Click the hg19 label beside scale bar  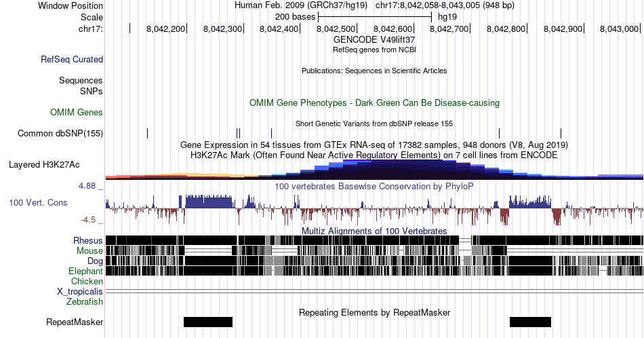(x=447, y=17)
